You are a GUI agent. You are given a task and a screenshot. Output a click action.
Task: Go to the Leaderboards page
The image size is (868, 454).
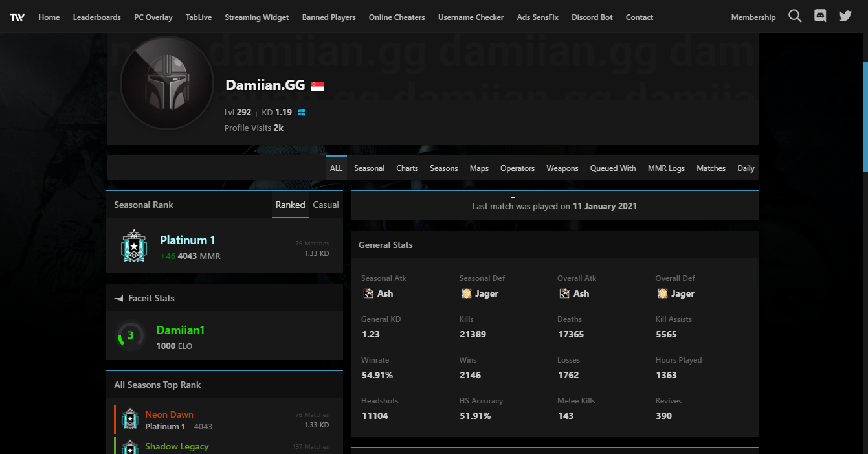[x=96, y=17]
